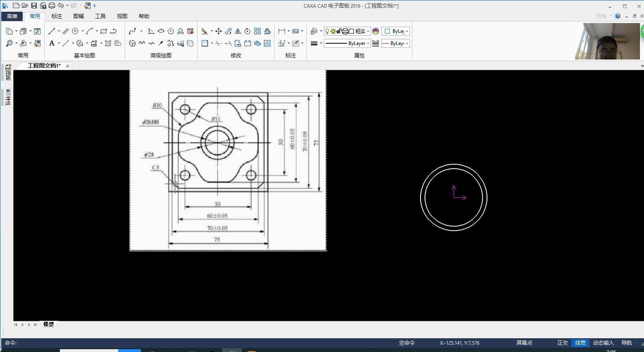This screenshot has height=352, width=644.
Task: Click the Undo icon
Action: point(61,6)
